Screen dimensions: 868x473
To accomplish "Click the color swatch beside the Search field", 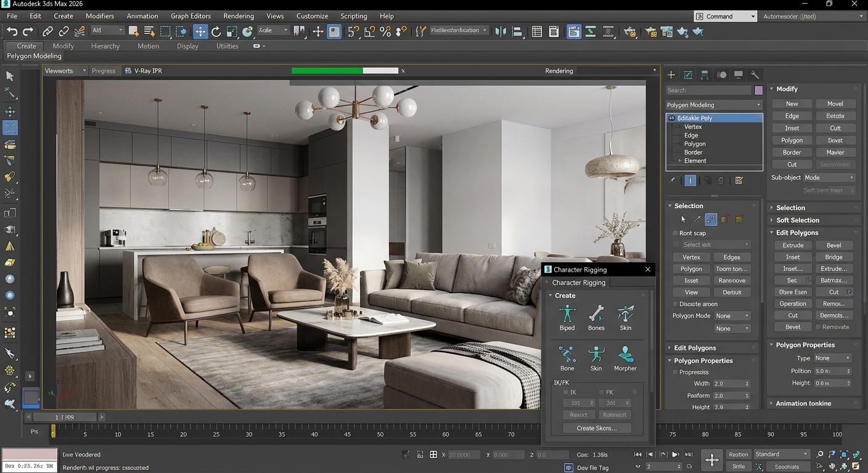I will coord(758,90).
